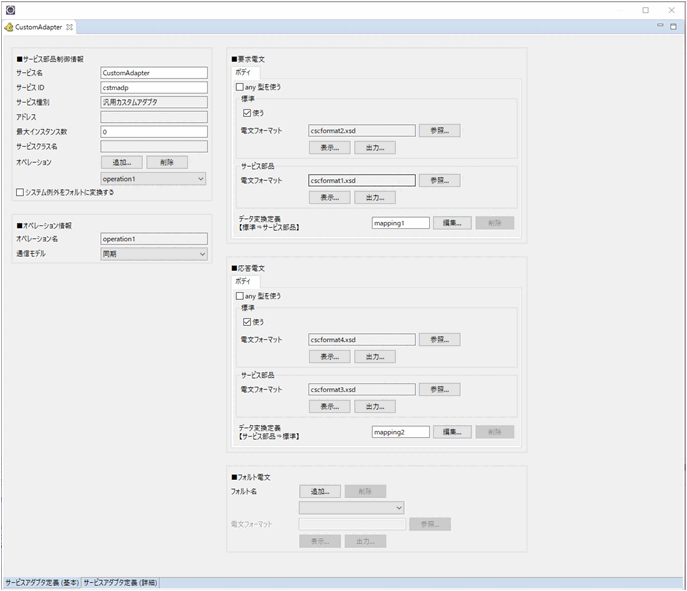The height and width of the screenshot is (591, 687).
Task: Focus the 最大インスタンス数 input field
Action: point(154,131)
